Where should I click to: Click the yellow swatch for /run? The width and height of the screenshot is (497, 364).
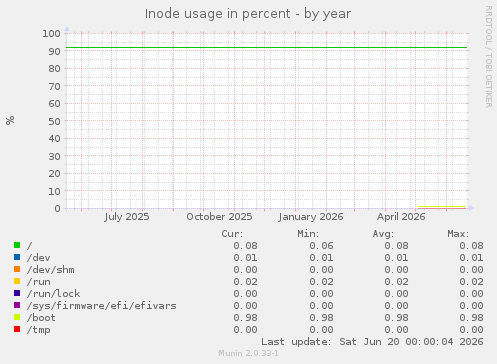(x=17, y=281)
